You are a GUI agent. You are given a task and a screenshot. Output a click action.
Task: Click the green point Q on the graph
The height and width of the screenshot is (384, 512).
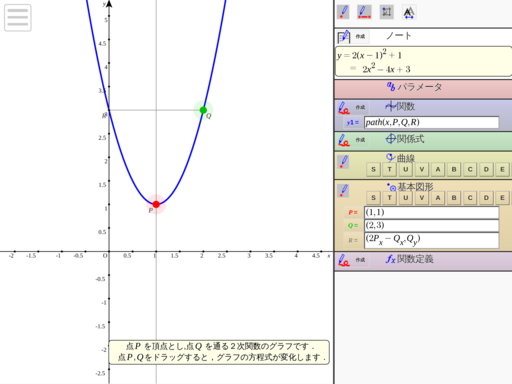pos(203,110)
